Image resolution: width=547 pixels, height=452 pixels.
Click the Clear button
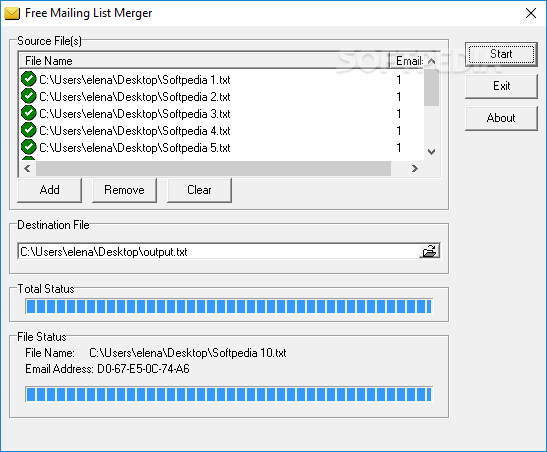tap(199, 190)
